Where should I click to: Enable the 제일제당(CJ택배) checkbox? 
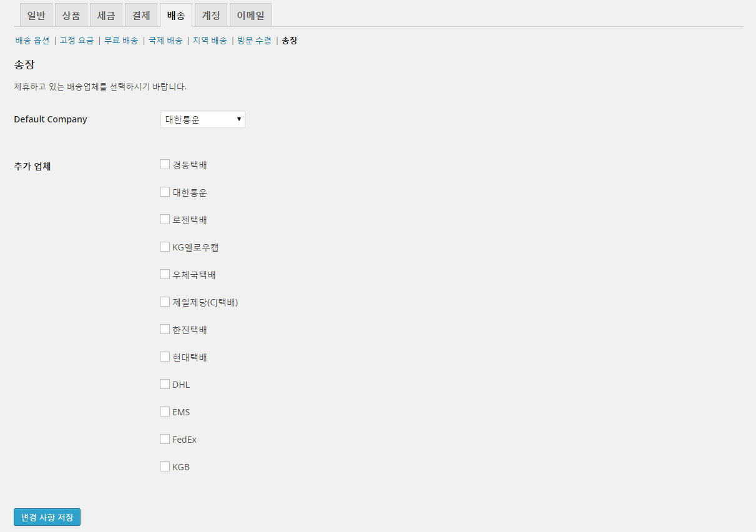(165, 302)
